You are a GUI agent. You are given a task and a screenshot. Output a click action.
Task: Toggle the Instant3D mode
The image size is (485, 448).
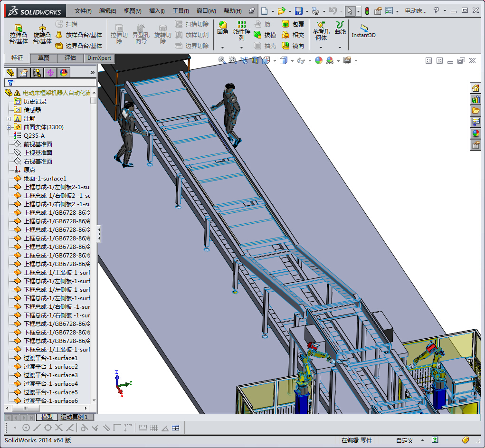click(363, 31)
